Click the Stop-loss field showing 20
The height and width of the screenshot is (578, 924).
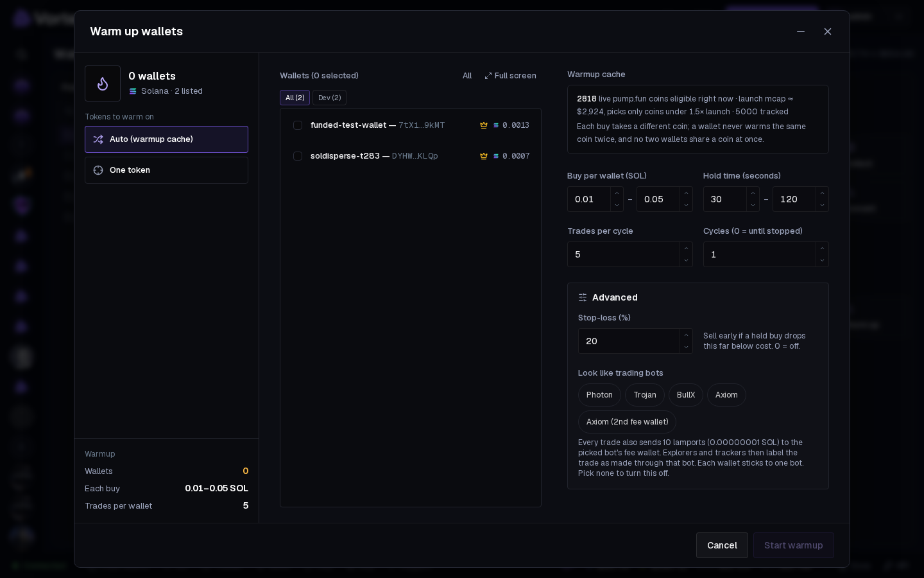tap(629, 341)
